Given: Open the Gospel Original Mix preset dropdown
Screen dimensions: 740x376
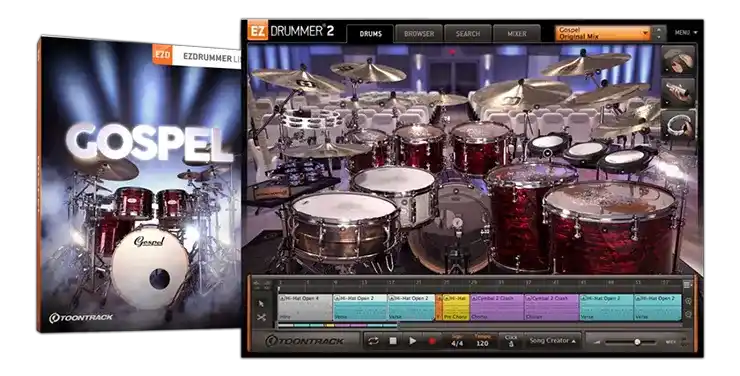Looking at the screenshot, I should (603, 33).
